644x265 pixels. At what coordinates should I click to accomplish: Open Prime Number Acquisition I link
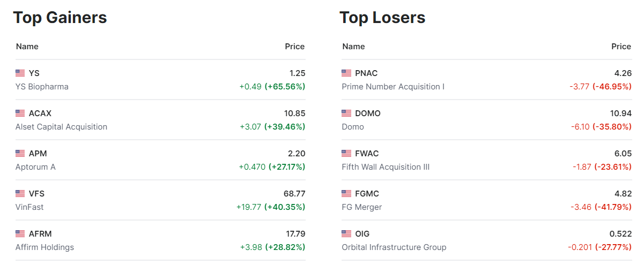pos(393,87)
